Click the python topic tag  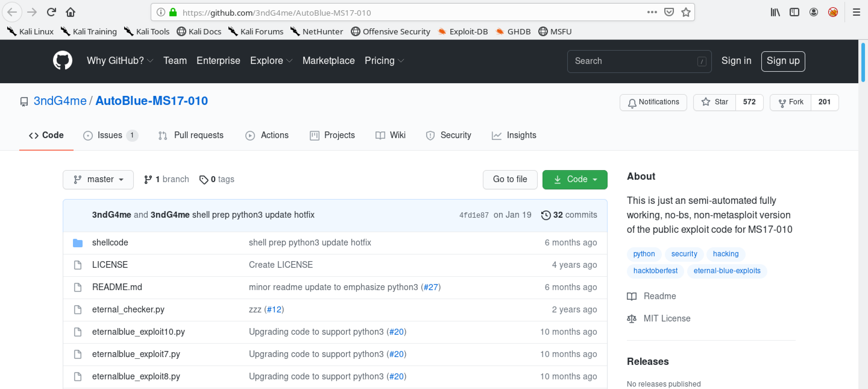point(644,254)
